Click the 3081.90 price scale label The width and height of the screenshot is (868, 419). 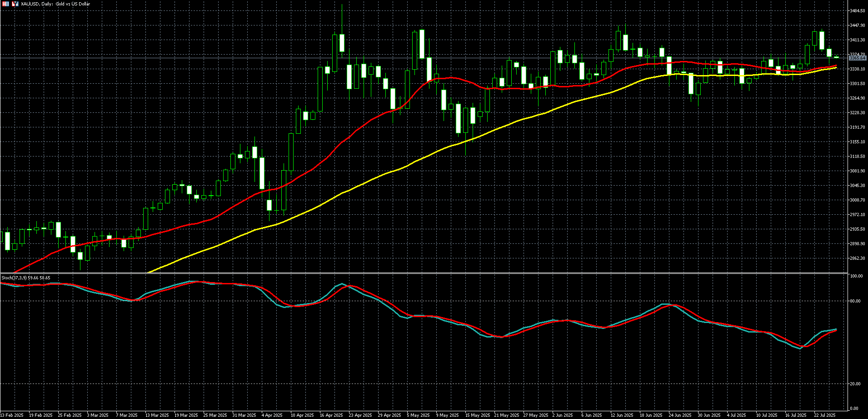point(857,171)
